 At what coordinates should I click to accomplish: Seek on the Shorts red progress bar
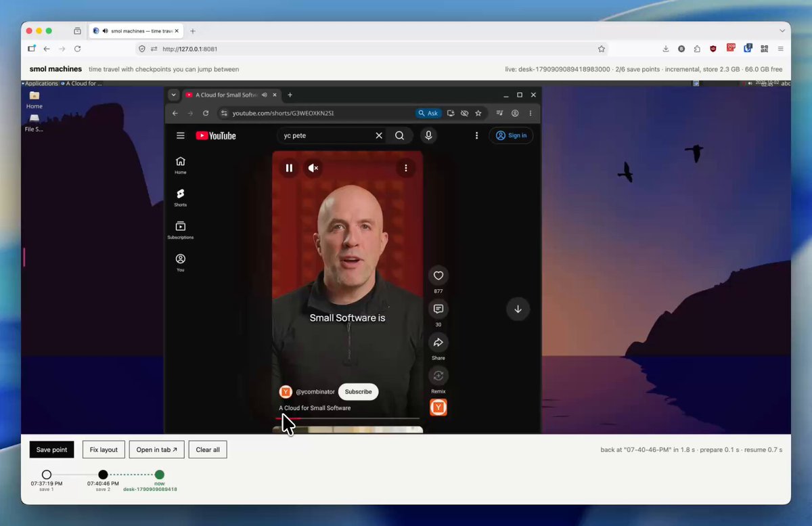347,418
